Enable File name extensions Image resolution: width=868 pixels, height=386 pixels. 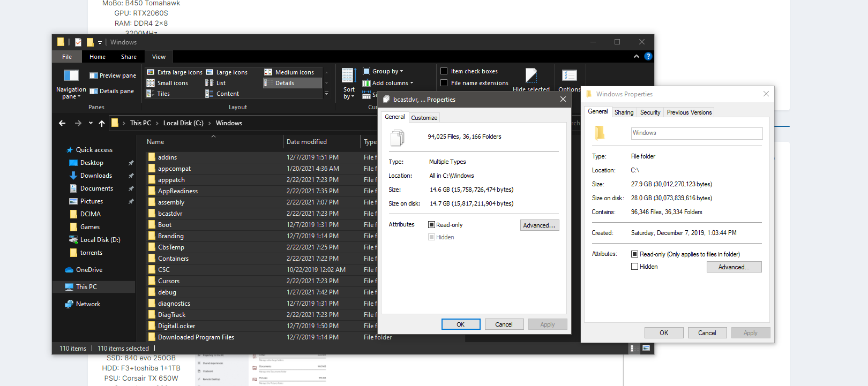coord(444,83)
